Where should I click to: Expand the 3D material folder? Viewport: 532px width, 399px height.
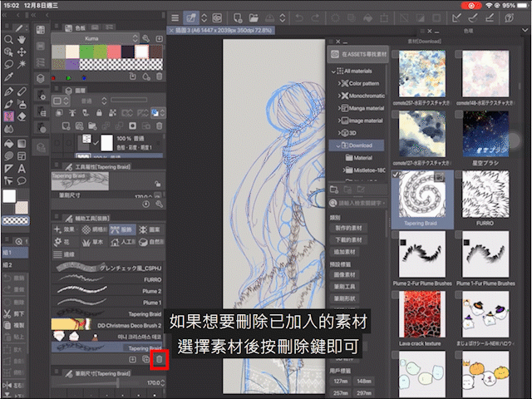[x=339, y=133]
